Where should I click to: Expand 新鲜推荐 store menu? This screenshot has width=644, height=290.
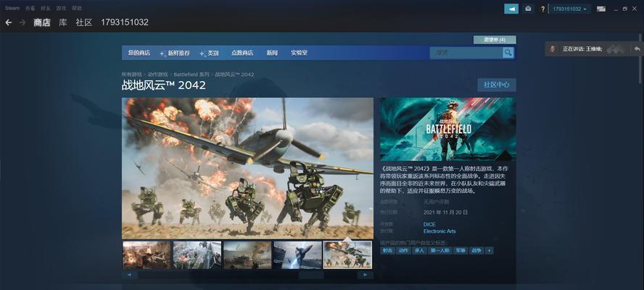point(175,53)
